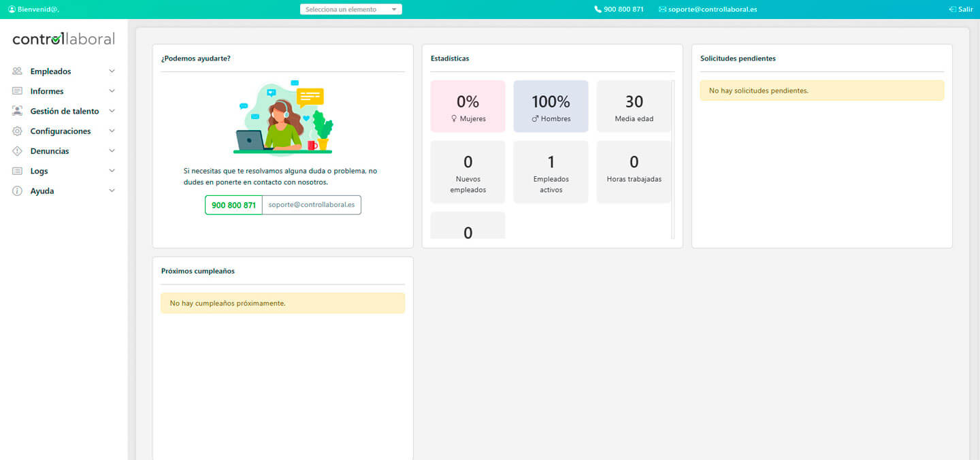Screen dimensions: 980x460
Task: Click the 'Solicitudes pendientes' heading
Action: click(x=738, y=59)
